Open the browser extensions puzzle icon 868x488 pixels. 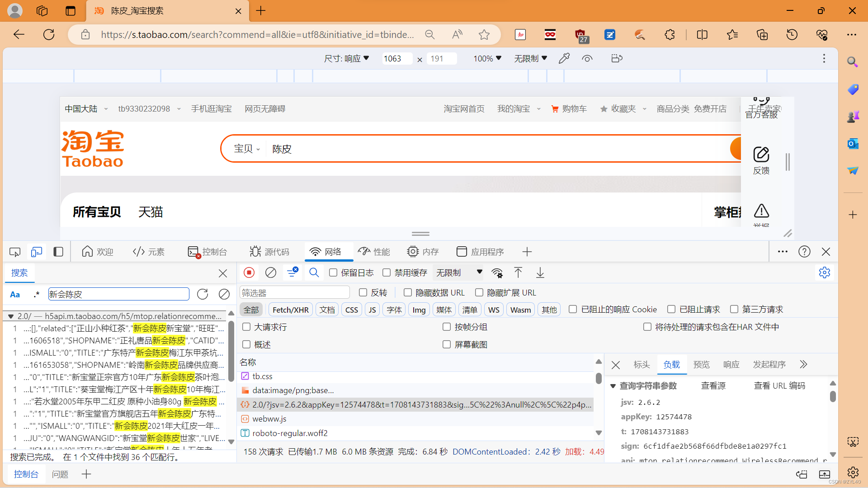670,34
